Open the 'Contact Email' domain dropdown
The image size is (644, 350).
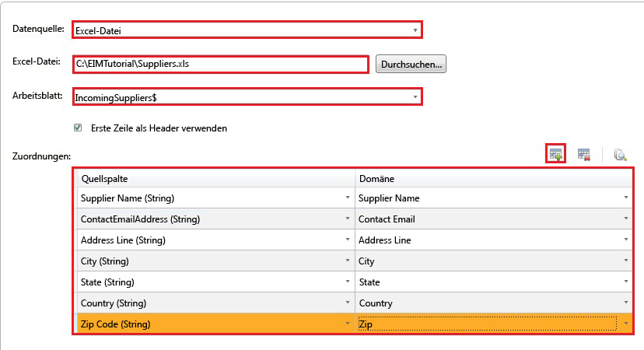click(x=625, y=219)
